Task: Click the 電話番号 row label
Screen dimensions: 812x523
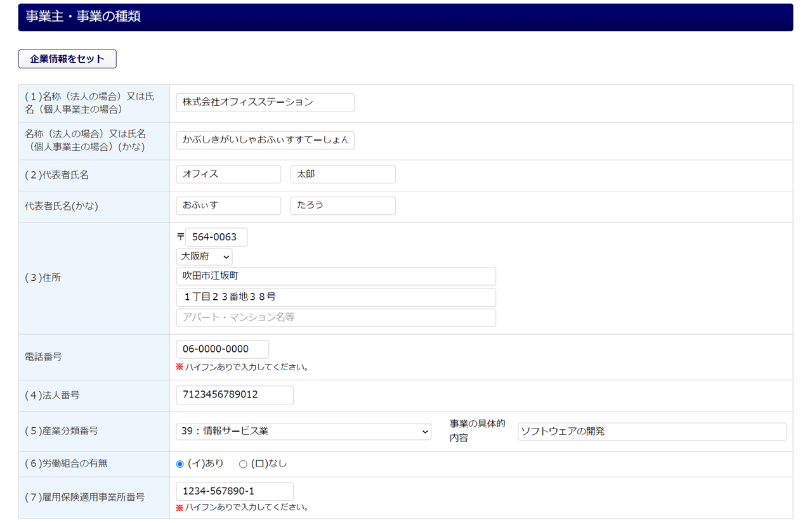Action: [x=43, y=357]
